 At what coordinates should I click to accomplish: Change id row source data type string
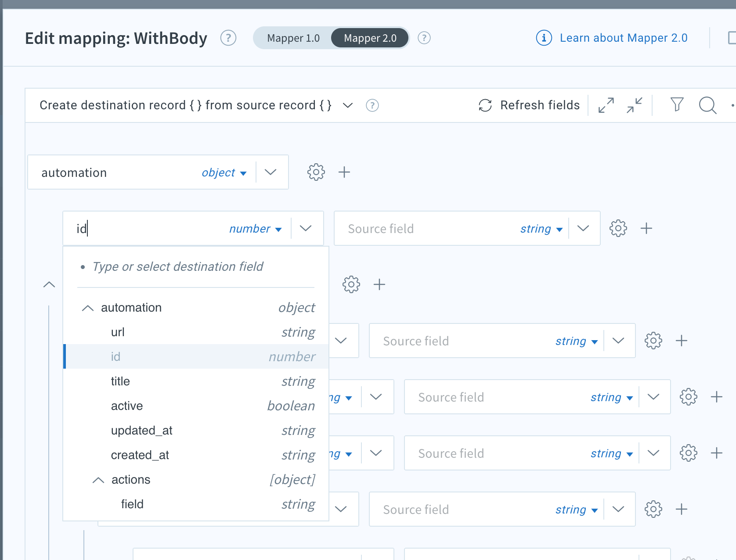pyautogui.click(x=541, y=229)
